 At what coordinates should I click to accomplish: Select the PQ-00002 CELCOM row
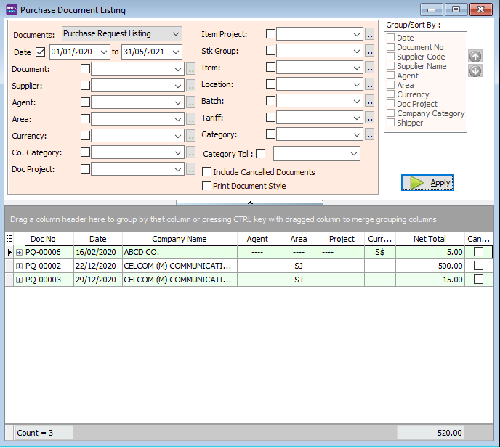179,266
